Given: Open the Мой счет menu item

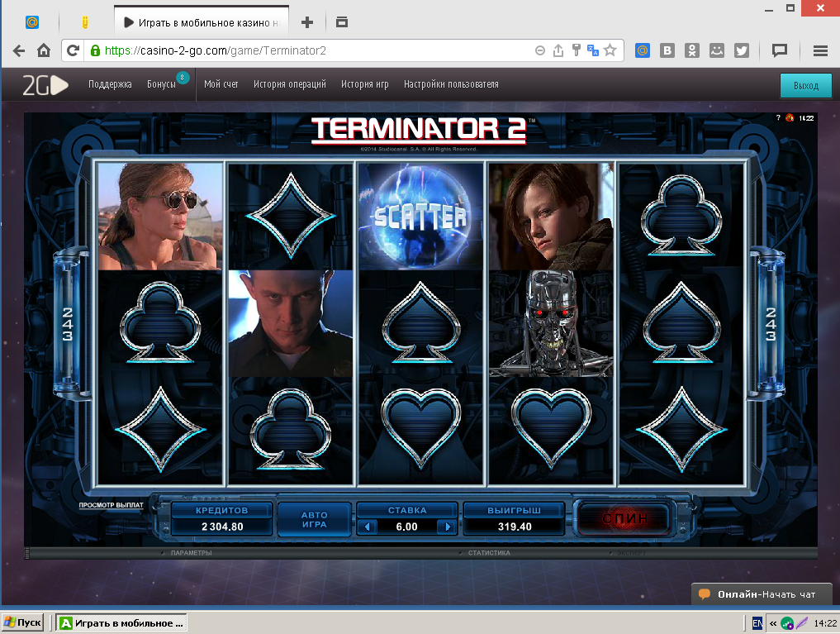Looking at the screenshot, I should [221, 84].
